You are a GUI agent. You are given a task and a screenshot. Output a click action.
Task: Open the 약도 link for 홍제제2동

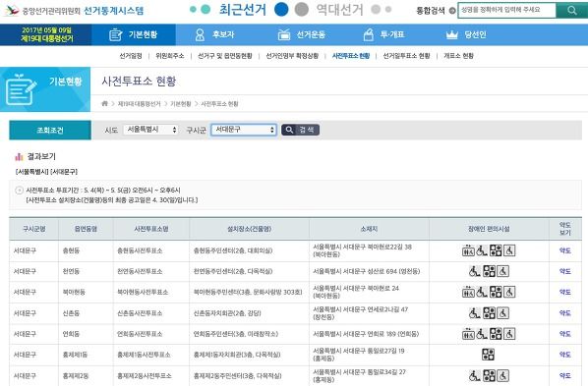point(565,375)
